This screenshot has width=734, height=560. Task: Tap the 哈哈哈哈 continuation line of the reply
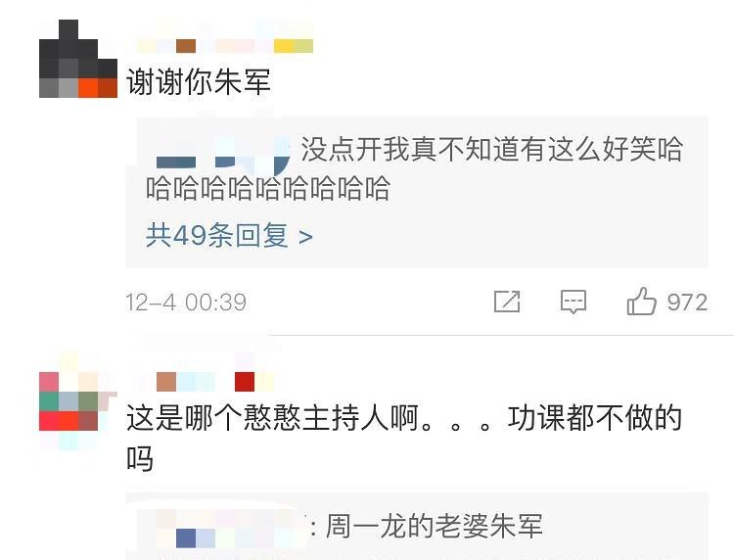[x=268, y=188]
